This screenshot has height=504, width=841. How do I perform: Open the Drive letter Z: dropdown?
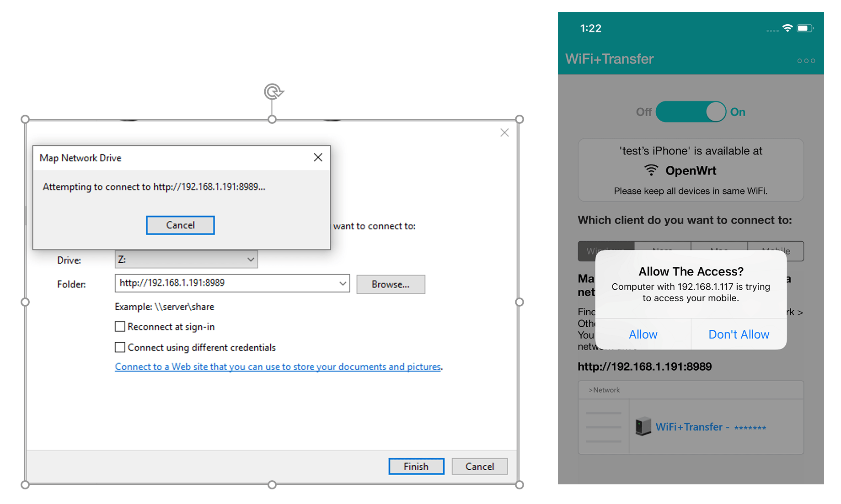click(250, 260)
